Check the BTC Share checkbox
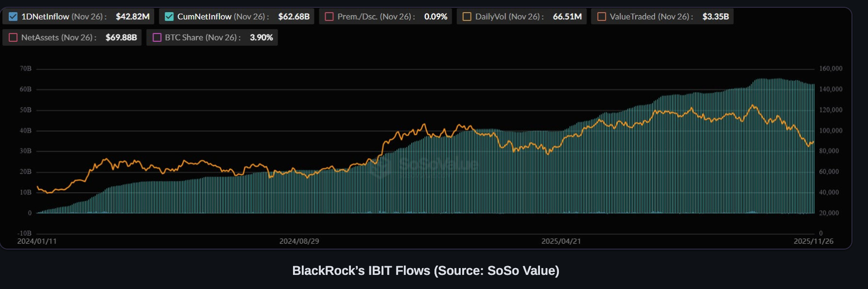The image size is (868, 289). (x=157, y=37)
